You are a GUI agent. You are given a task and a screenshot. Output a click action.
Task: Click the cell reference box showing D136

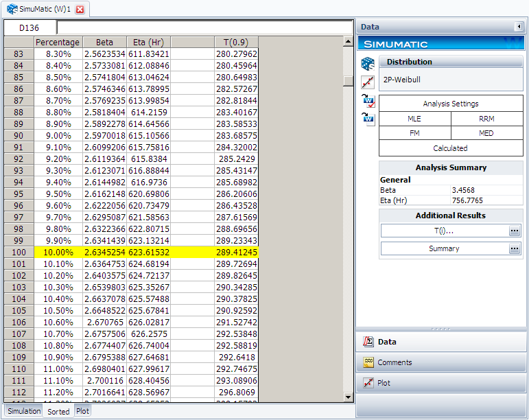pos(30,28)
